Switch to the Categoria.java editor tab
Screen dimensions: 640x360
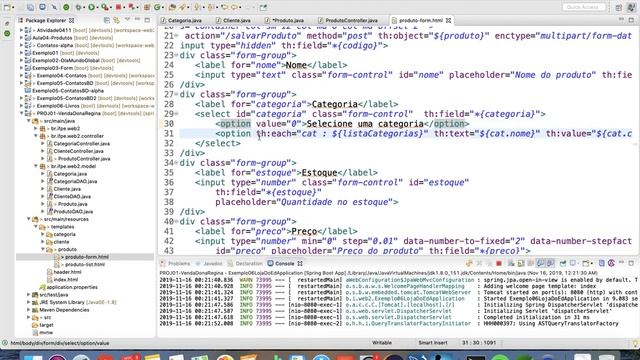pos(181,20)
